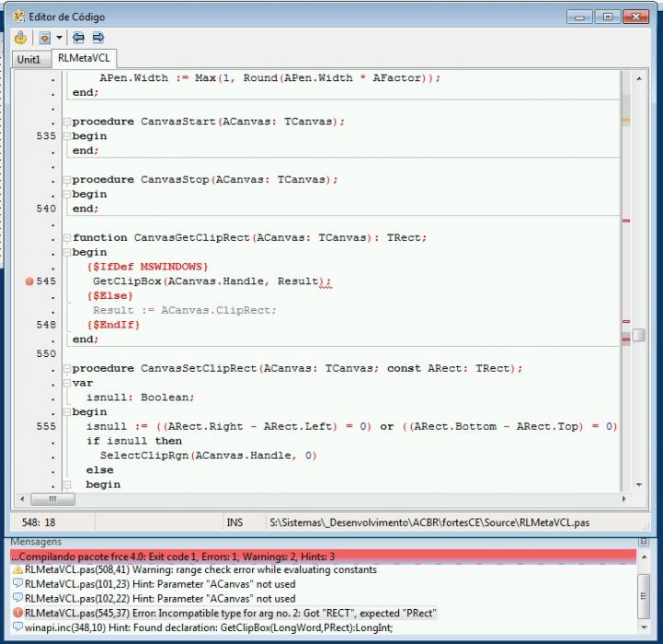Screen dimensions: 663x644
Task: Navigate forward with right arrow icon
Action: 98,38
